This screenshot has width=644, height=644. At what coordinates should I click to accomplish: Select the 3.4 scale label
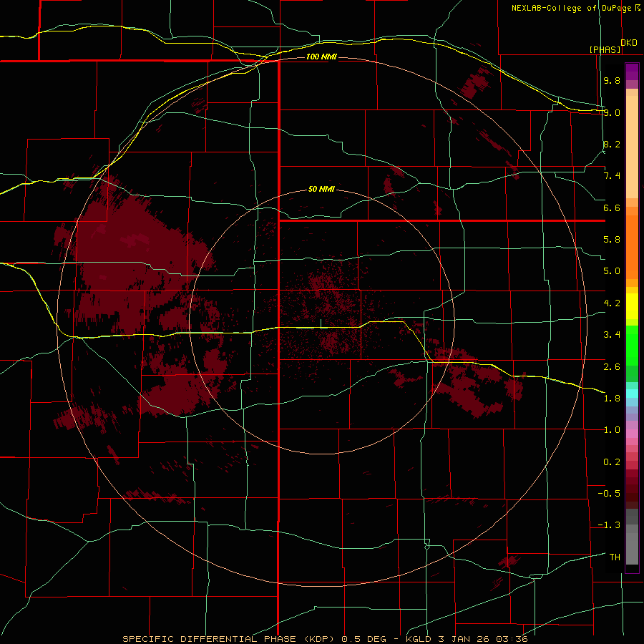pos(612,335)
